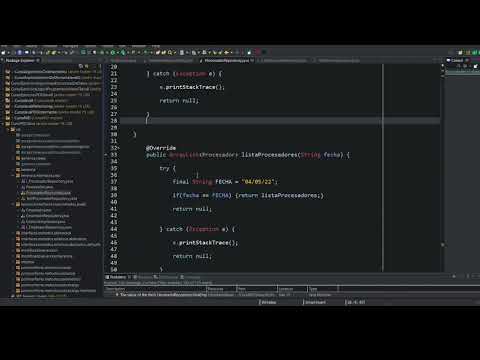Click 'printStackTrace()' on line 23
The height and width of the screenshot is (360, 480).
(x=195, y=87)
